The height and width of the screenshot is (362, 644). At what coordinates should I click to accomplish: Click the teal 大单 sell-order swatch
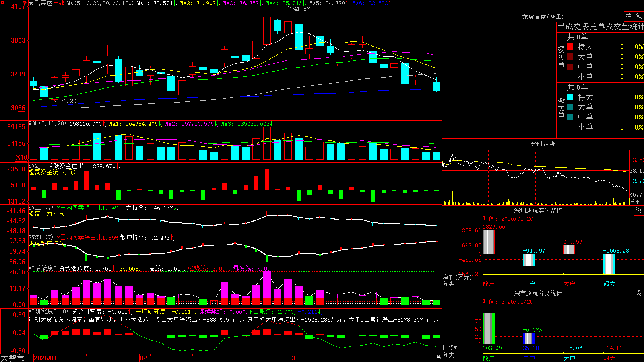click(x=570, y=107)
